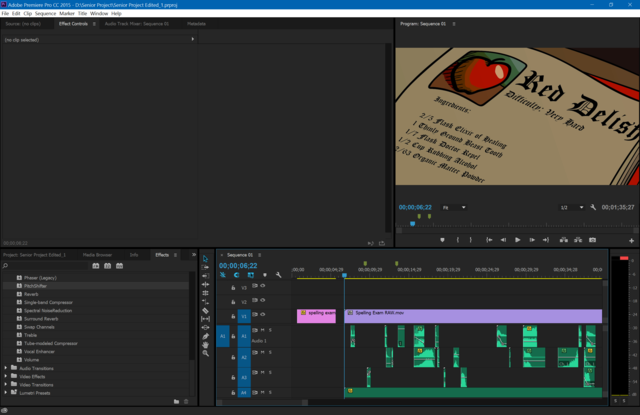This screenshot has height=415, width=640.
Task: Select the Pen tool
Action: (x=205, y=336)
